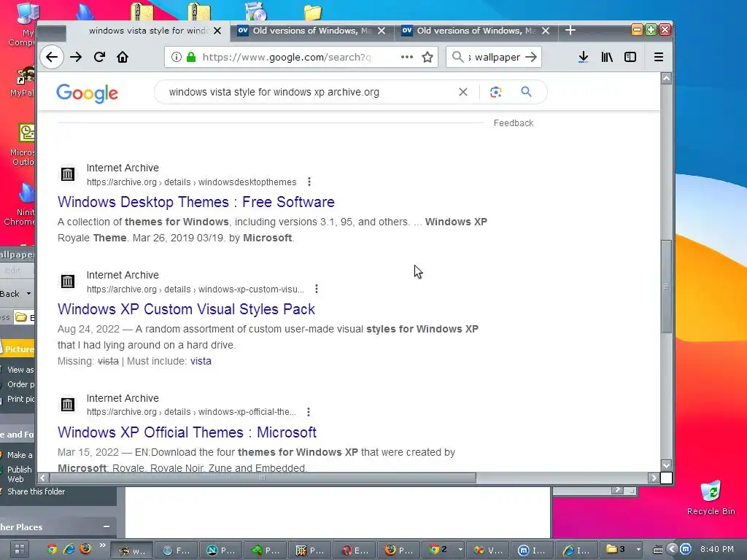Open the library bookmarks and history icon
This screenshot has width=747, height=560.
click(607, 57)
